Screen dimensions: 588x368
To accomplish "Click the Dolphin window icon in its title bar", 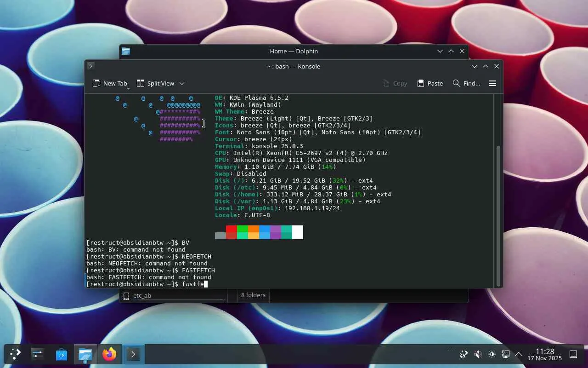I will pyautogui.click(x=126, y=52).
